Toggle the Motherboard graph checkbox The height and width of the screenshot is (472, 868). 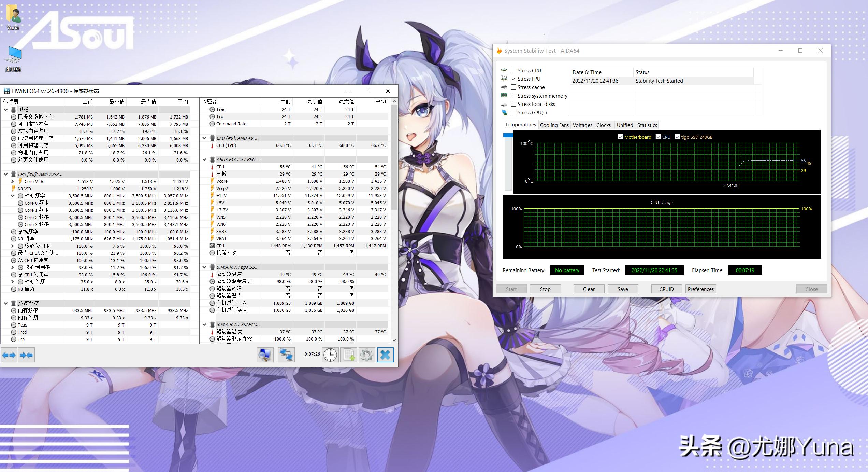[x=620, y=137]
